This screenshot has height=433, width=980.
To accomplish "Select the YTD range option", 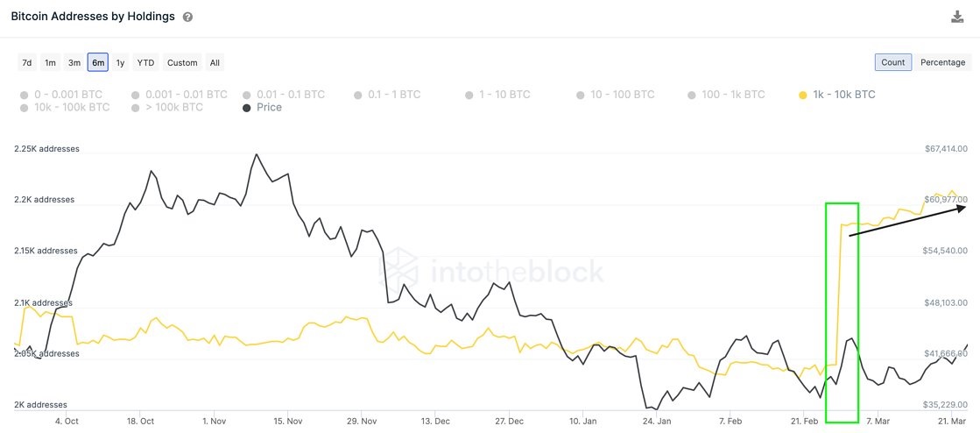I will 145,63.
